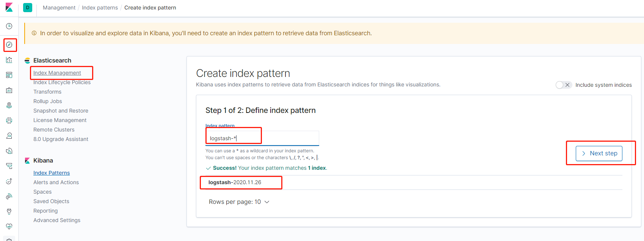This screenshot has height=241, width=644.
Task: Go to Snapshot and Restore
Action: click(61, 111)
